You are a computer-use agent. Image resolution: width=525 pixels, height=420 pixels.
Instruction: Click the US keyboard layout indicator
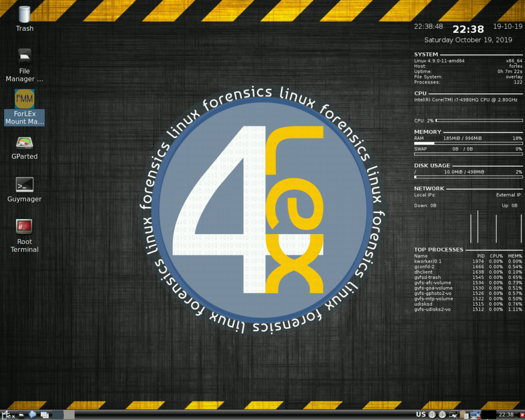pyautogui.click(x=421, y=415)
